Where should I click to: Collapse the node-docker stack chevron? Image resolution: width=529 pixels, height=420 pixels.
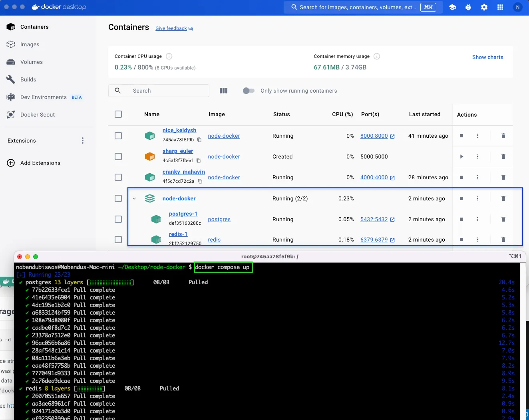click(x=134, y=198)
